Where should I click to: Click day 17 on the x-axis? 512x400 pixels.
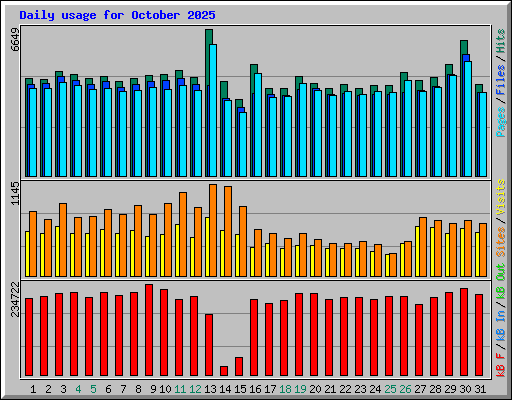[x=270, y=389]
